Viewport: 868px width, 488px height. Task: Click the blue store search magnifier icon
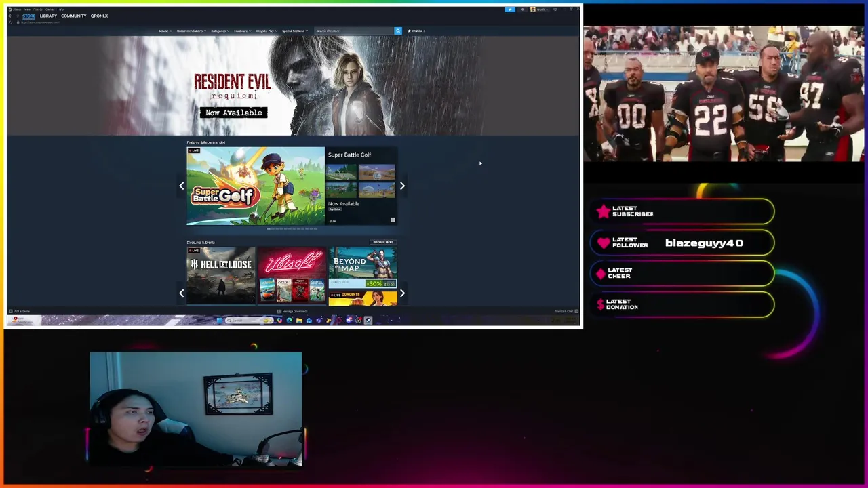(398, 30)
